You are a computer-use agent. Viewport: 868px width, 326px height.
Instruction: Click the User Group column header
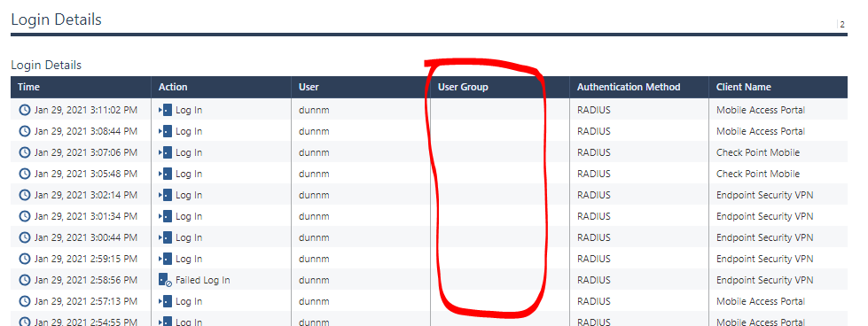tap(463, 87)
